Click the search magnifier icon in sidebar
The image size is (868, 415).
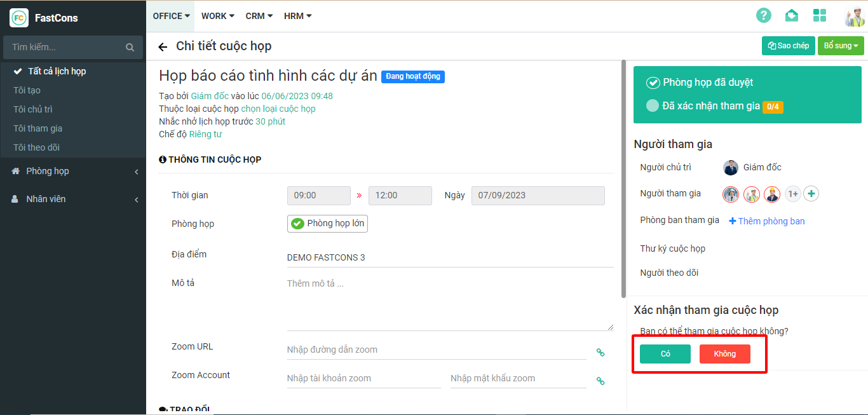coord(130,47)
